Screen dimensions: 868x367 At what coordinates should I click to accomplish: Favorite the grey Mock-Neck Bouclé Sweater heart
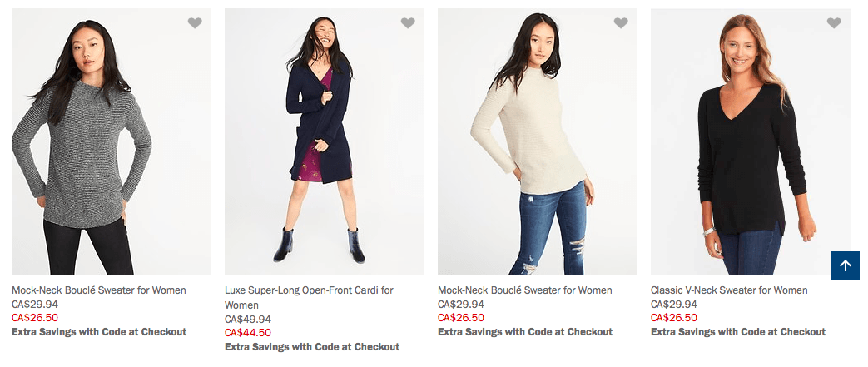(195, 23)
